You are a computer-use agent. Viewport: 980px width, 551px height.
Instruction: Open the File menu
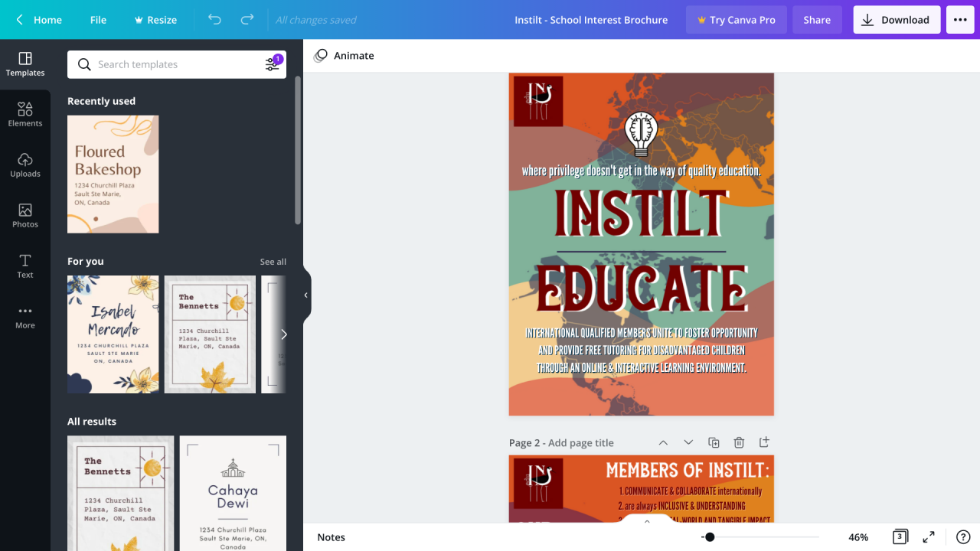coord(98,20)
